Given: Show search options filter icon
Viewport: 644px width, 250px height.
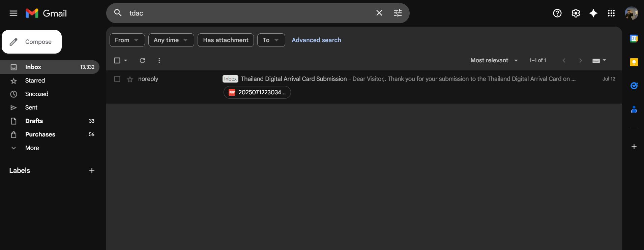Looking at the screenshot, I should [398, 13].
